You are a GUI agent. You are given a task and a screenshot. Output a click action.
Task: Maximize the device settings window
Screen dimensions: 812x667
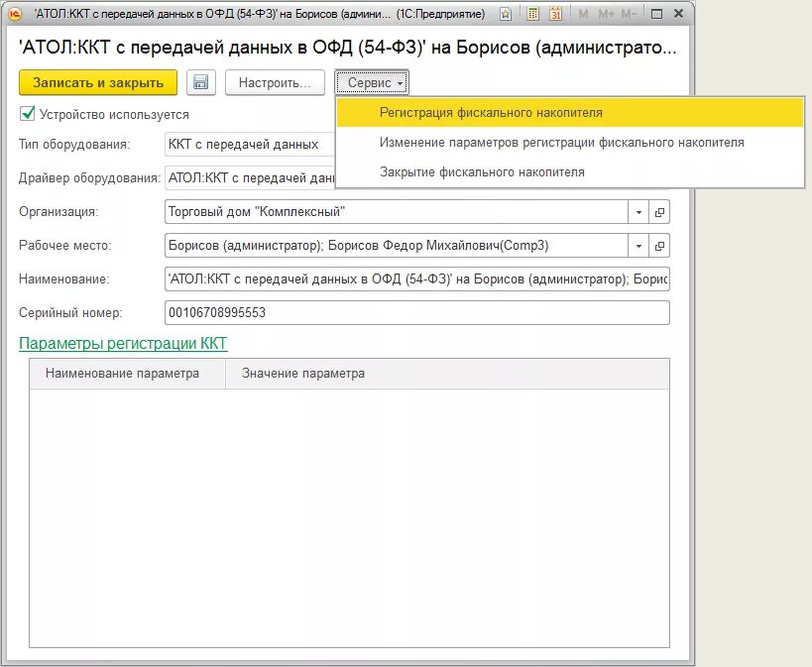pyautogui.click(x=656, y=15)
